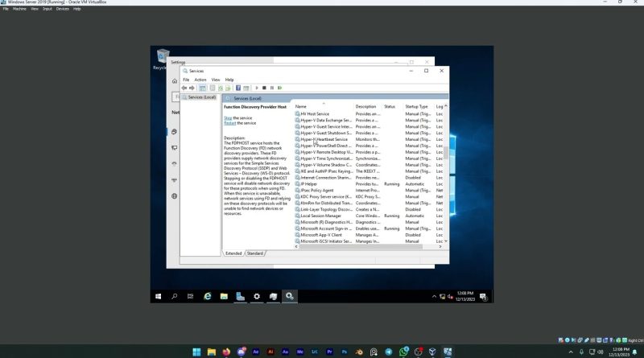Click the Stop Service square icon
644x358 pixels.
tap(265, 88)
